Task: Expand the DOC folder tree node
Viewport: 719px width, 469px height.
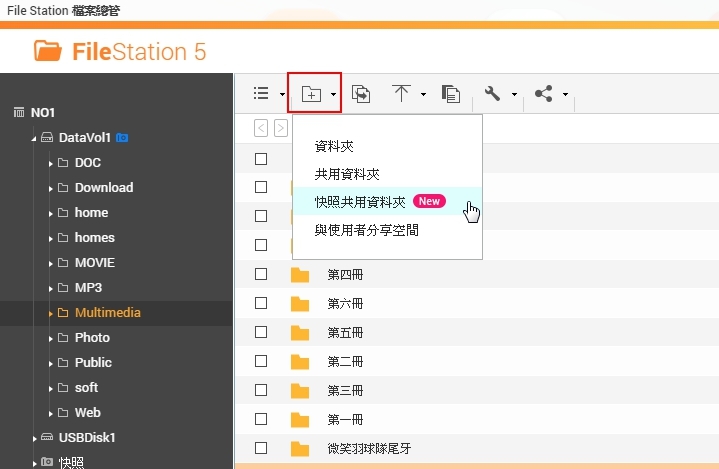Action: point(50,163)
